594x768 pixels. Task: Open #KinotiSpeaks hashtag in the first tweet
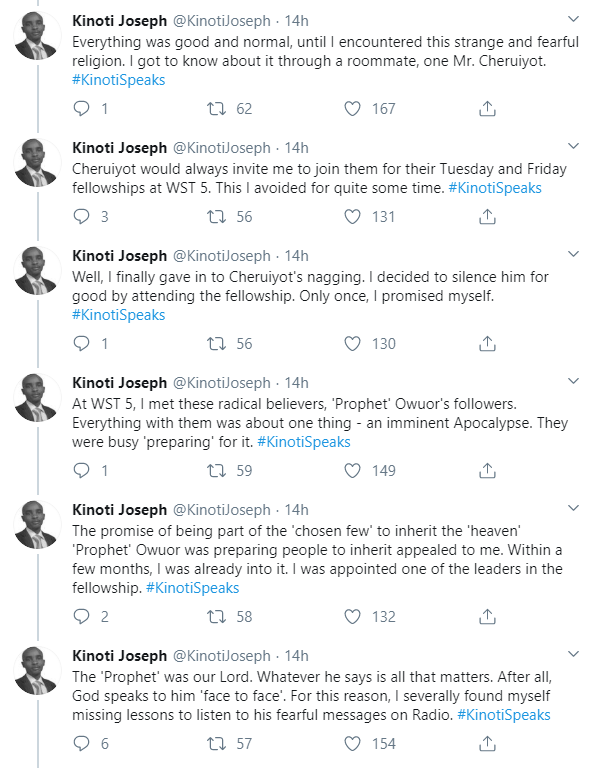(x=119, y=80)
